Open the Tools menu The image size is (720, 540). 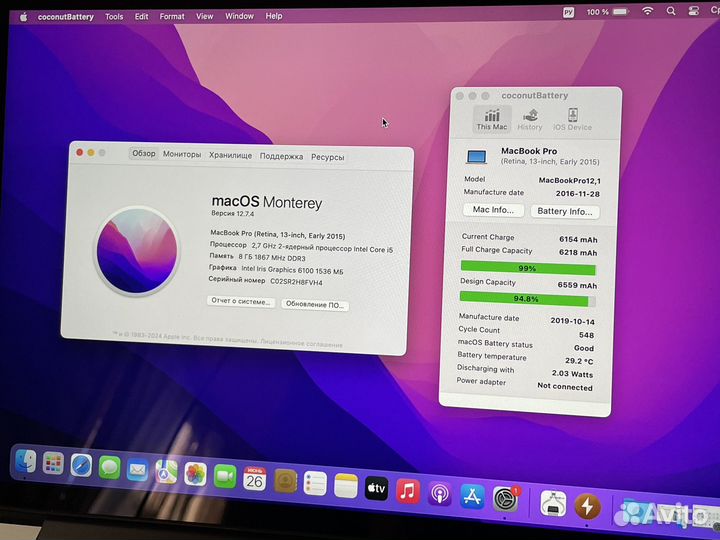coord(114,17)
